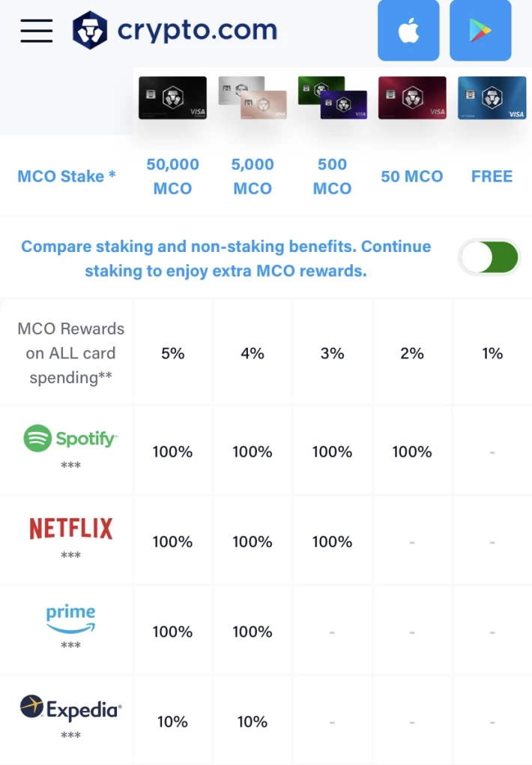Select the 5,000 MCO stake tier
The image size is (532, 765).
point(253,176)
